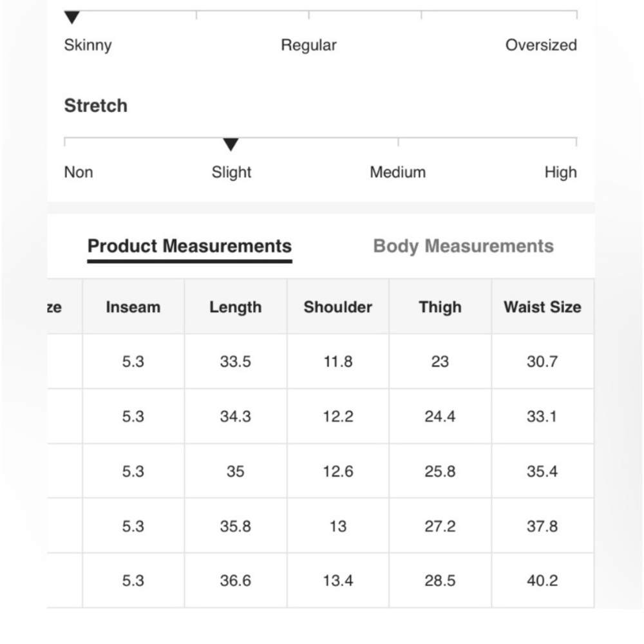Screen dimensions: 644x644
Task: Click the Non stretch label
Action: pos(79,172)
